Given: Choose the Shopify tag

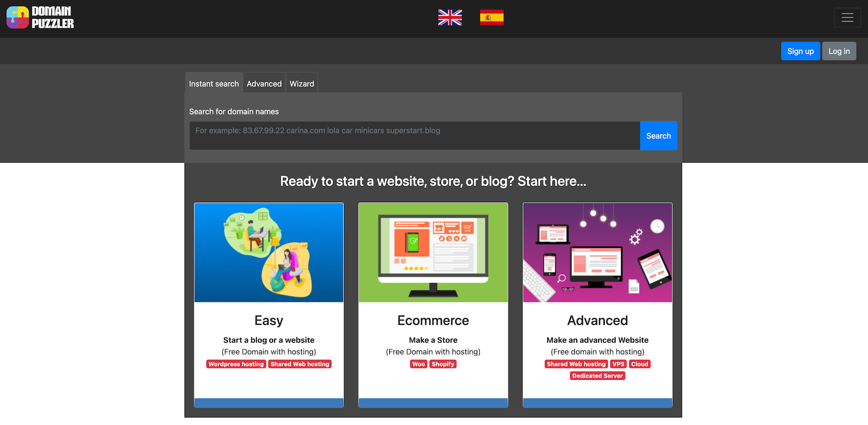Looking at the screenshot, I should (x=443, y=364).
